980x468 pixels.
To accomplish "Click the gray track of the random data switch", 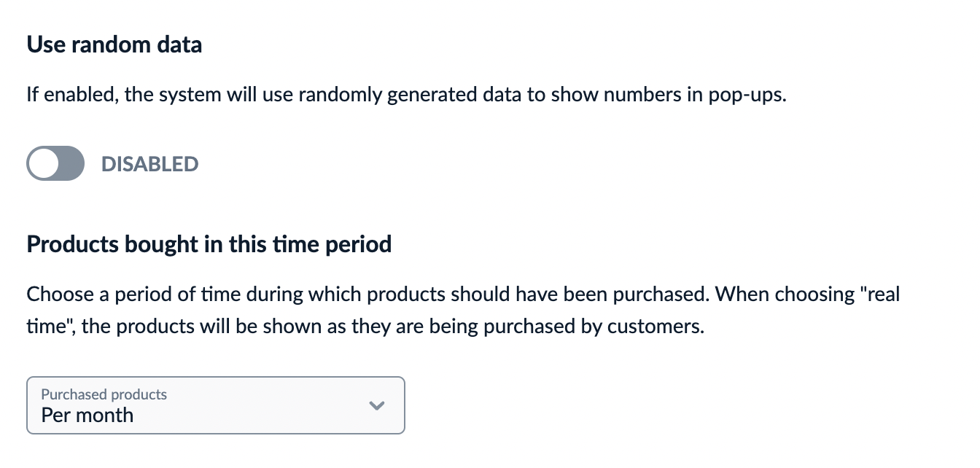I will [x=70, y=163].
